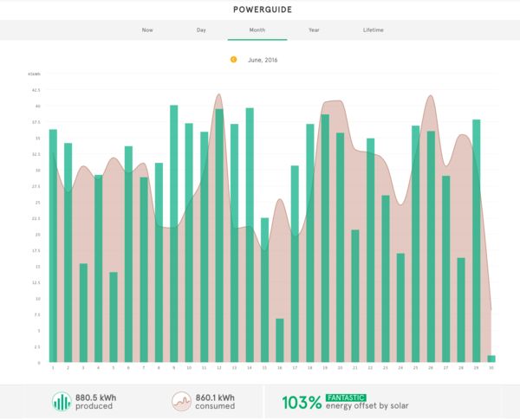Click the produced energy bars icon
This screenshot has height=420, width=520.
tap(62, 402)
